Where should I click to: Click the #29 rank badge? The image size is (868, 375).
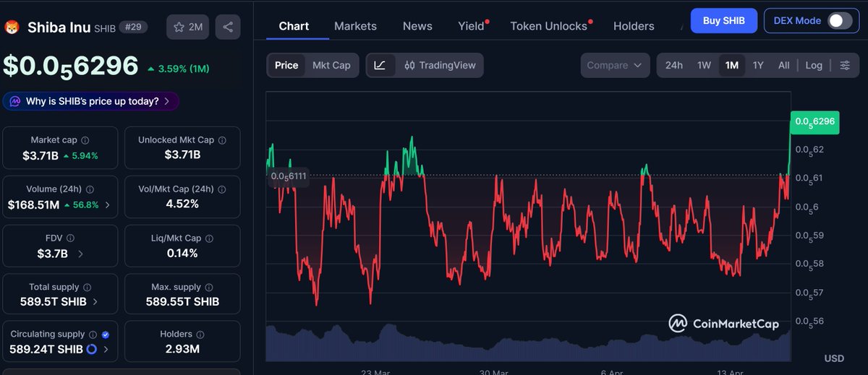pyautogui.click(x=133, y=27)
